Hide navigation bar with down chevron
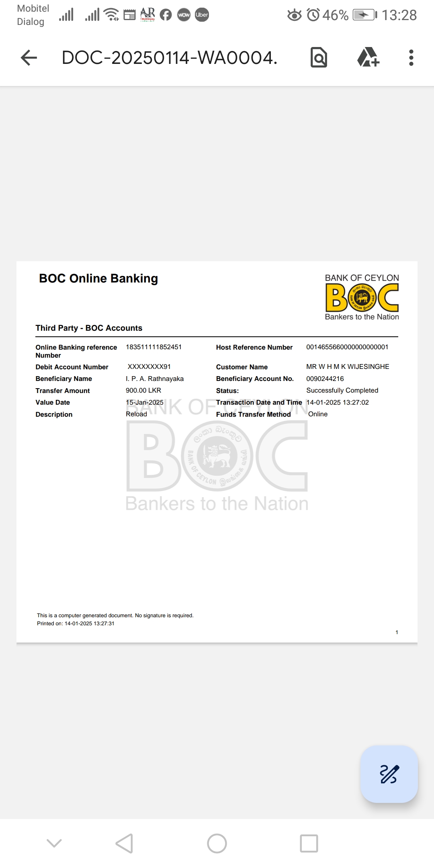 pos(54,843)
